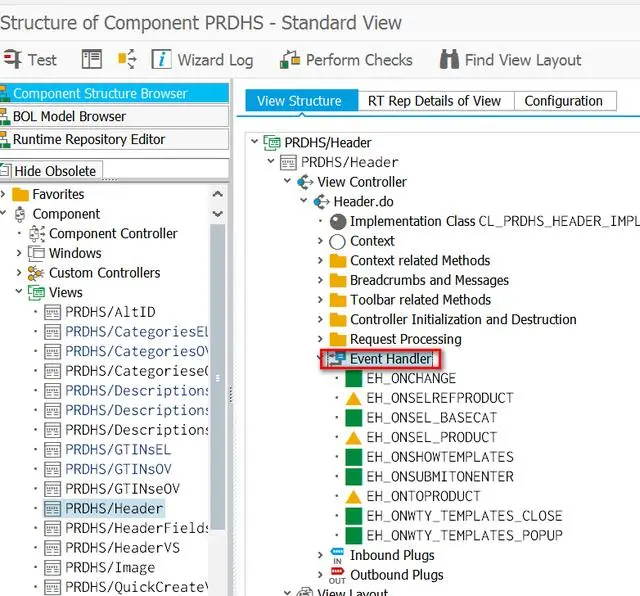The width and height of the screenshot is (640, 596).
Task: Click the Outbound Plugs OUT icon
Action: tap(337, 575)
